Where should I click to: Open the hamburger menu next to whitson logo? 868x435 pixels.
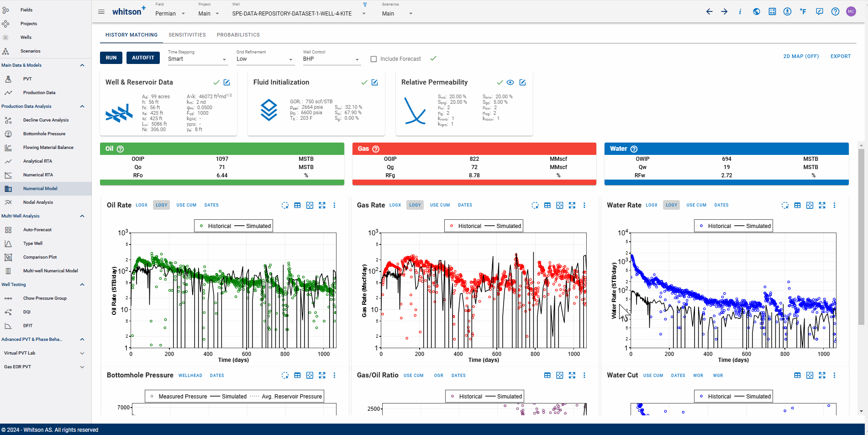coord(101,12)
